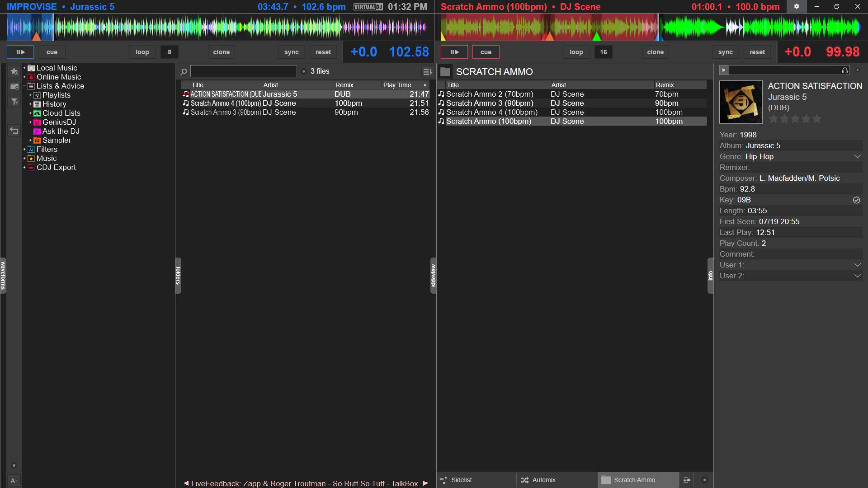The width and height of the screenshot is (868, 488).
Task: Select the Scratch Ammo bottom tab
Action: point(638,480)
